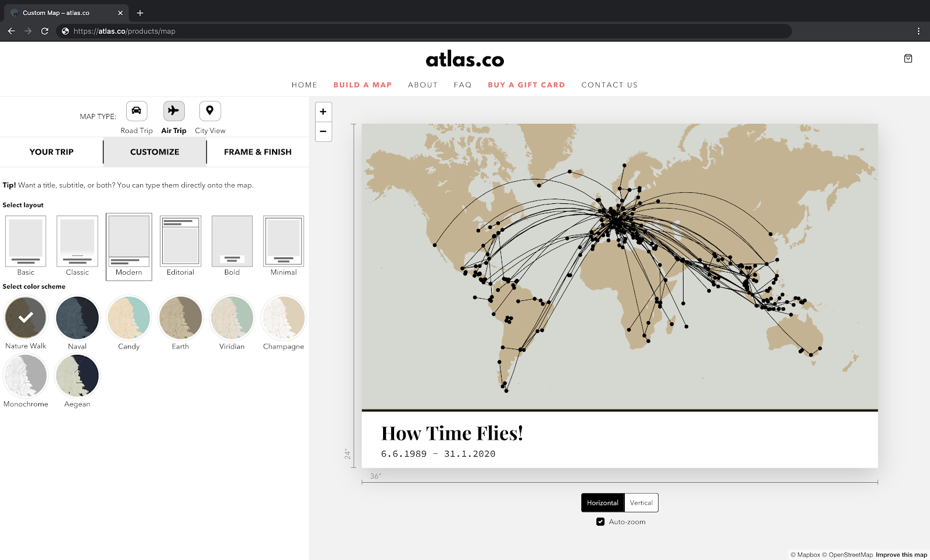
Task: Disable the Auto-zoom option
Action: click(600, 522)
